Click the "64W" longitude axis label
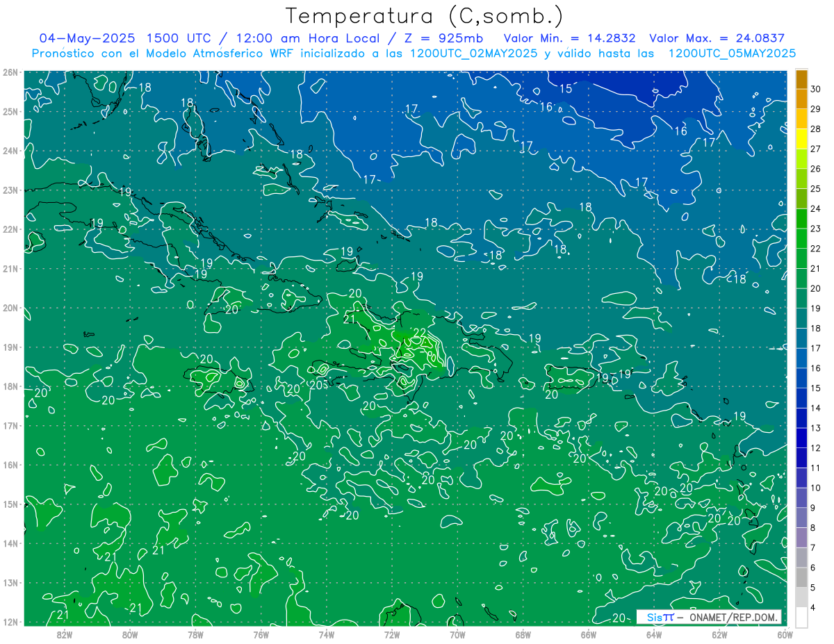Viewport: 834px width, 644px height. pyautogui.click(x=653, y=634)
